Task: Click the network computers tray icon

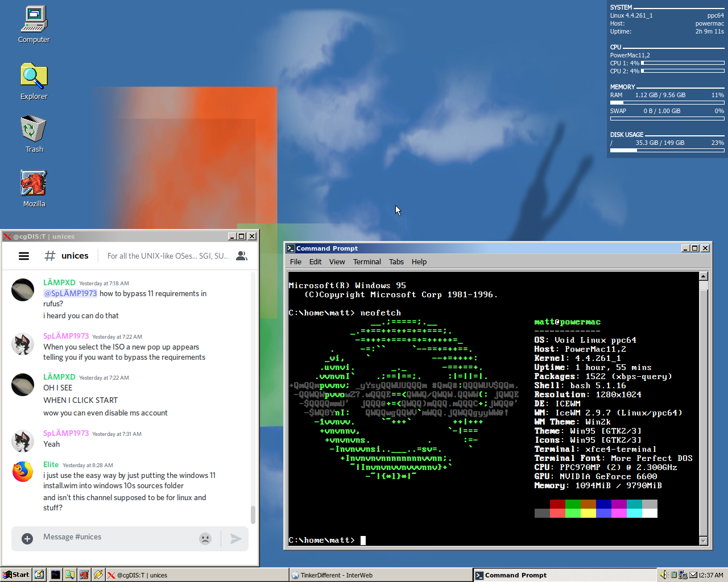Action: (683, 575)
